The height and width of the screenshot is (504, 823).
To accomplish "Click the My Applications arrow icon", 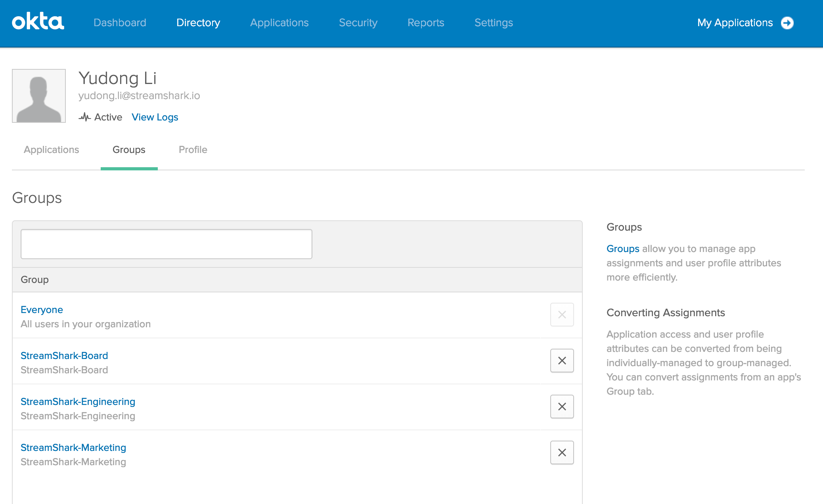I will point(787,23).
